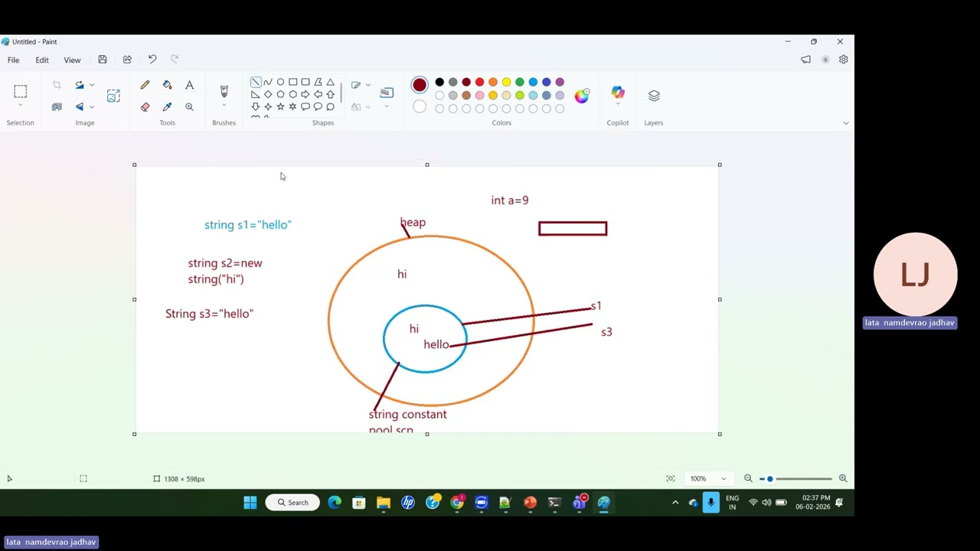This screenshot has width=980, height=551.
Task: Open Edit colors wheel
Action: click(582, 96)
